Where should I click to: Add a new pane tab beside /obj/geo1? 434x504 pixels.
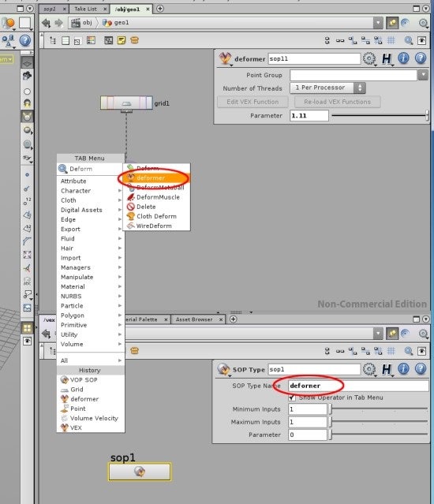pyautogui.click(x=159, y=9)
